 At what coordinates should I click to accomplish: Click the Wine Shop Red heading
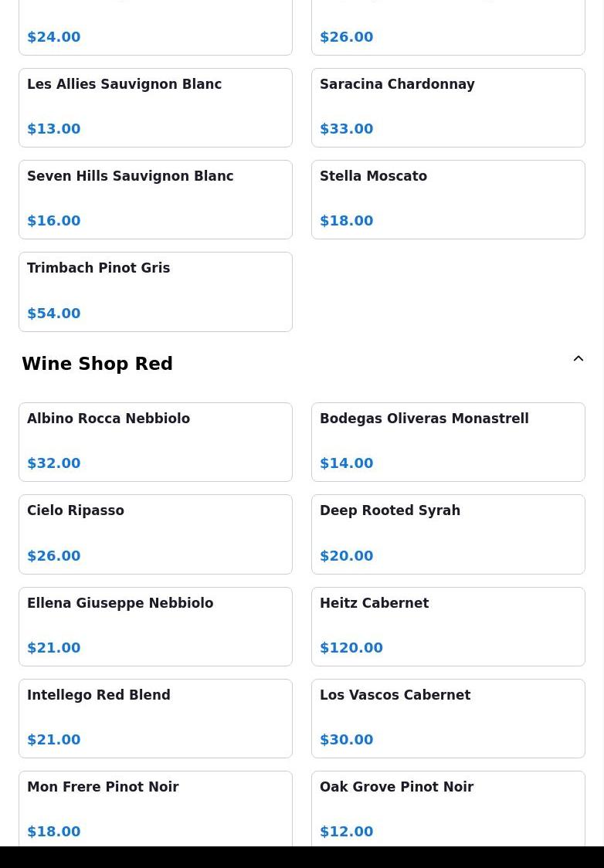pos(97,364)
